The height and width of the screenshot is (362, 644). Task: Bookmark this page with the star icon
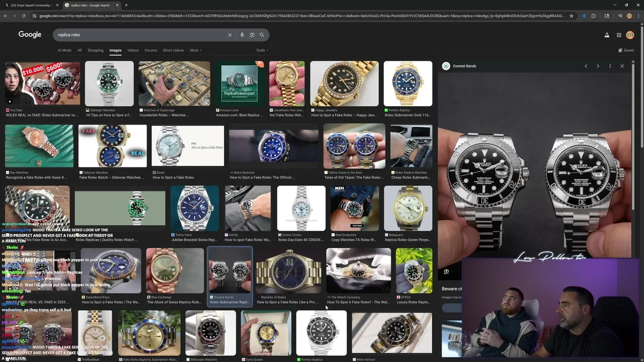pos(572,16)
